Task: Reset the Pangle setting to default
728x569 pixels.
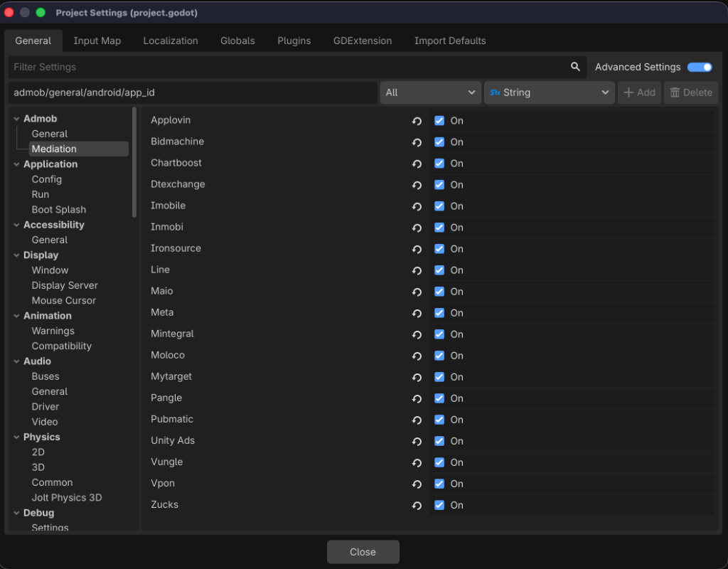Action: pos(417,399)
